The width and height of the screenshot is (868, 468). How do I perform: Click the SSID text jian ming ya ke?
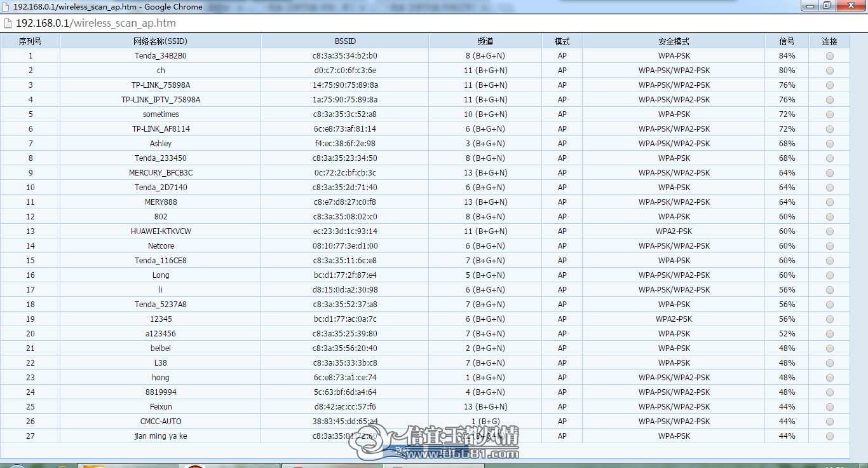click(161, 436)
